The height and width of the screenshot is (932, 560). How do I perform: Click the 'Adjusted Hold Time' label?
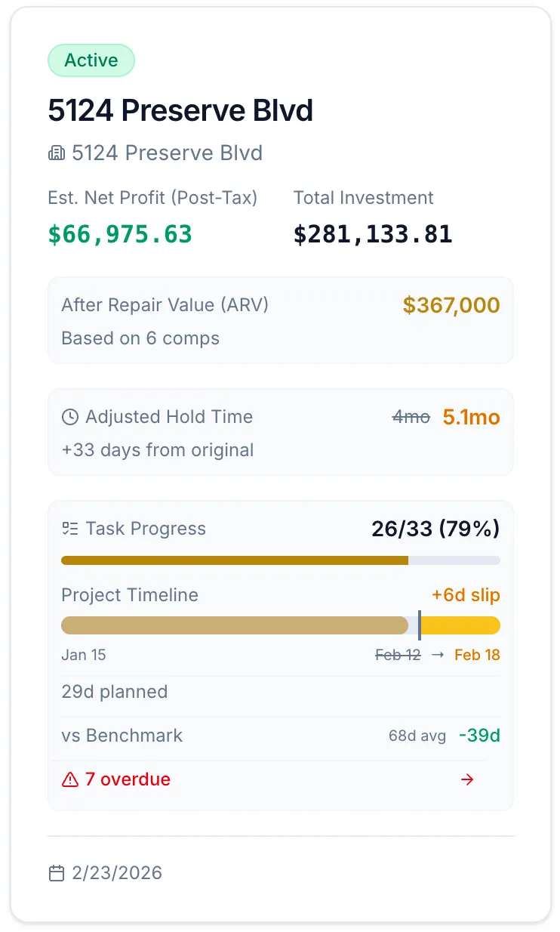click(169, 417)
